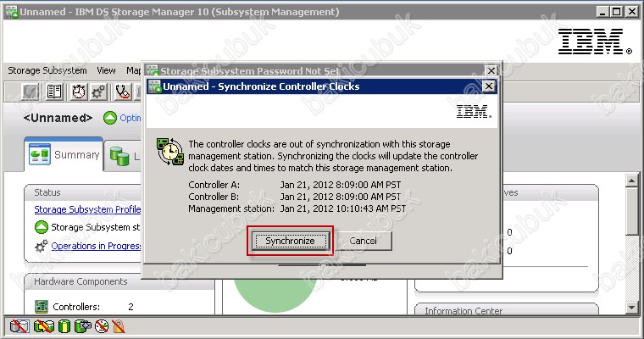Open the View menu

point(107,70)
